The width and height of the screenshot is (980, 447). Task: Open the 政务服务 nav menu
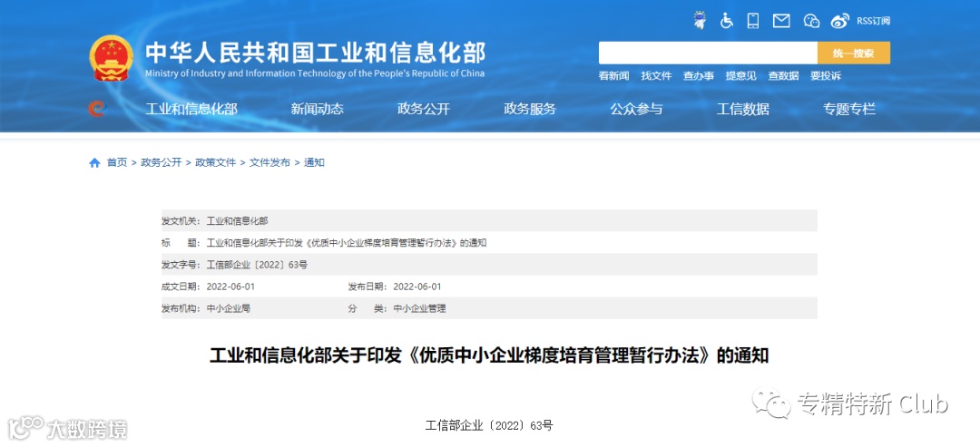click(530, 109)
